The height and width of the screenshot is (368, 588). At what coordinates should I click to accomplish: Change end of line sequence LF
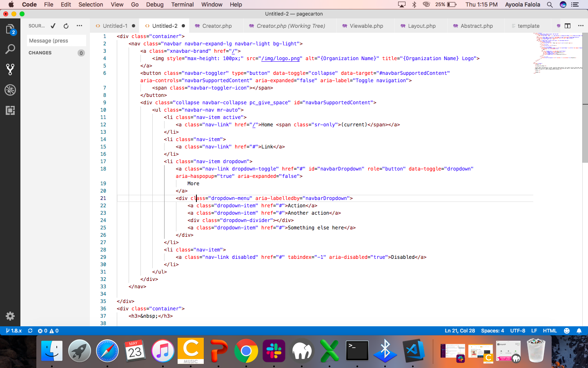534,331
